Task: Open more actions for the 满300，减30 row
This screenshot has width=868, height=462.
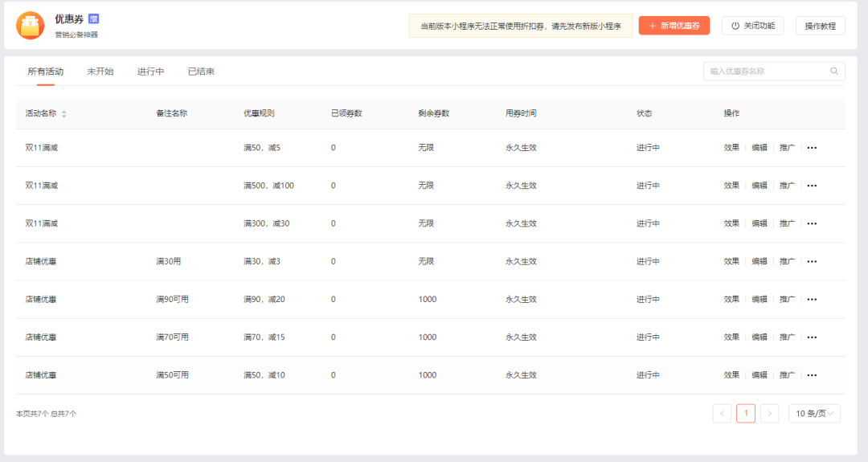Action: click(812, 223)
